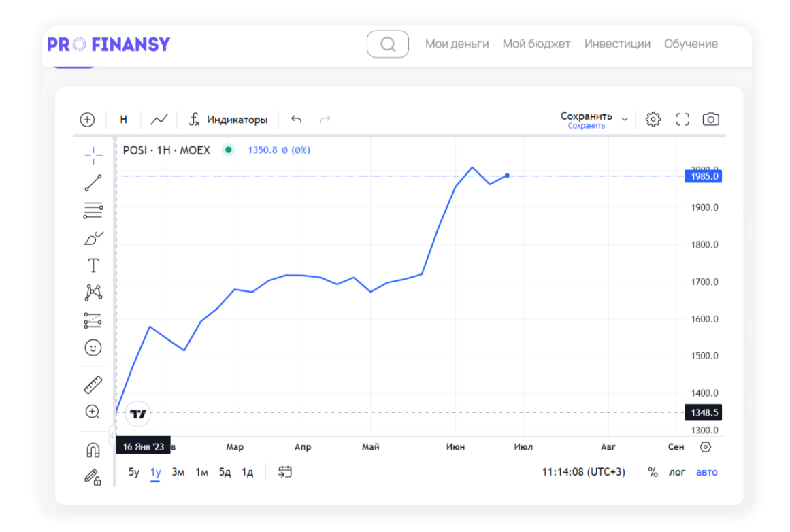Click the zoom in magnifier tool

point(93,412)
